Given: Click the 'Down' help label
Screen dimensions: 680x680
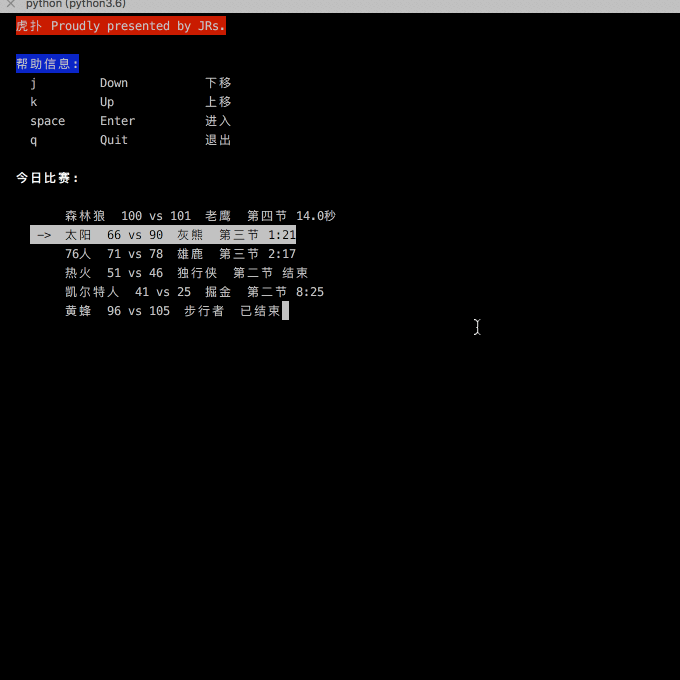Looking at the screenshot, I should 114,83.
